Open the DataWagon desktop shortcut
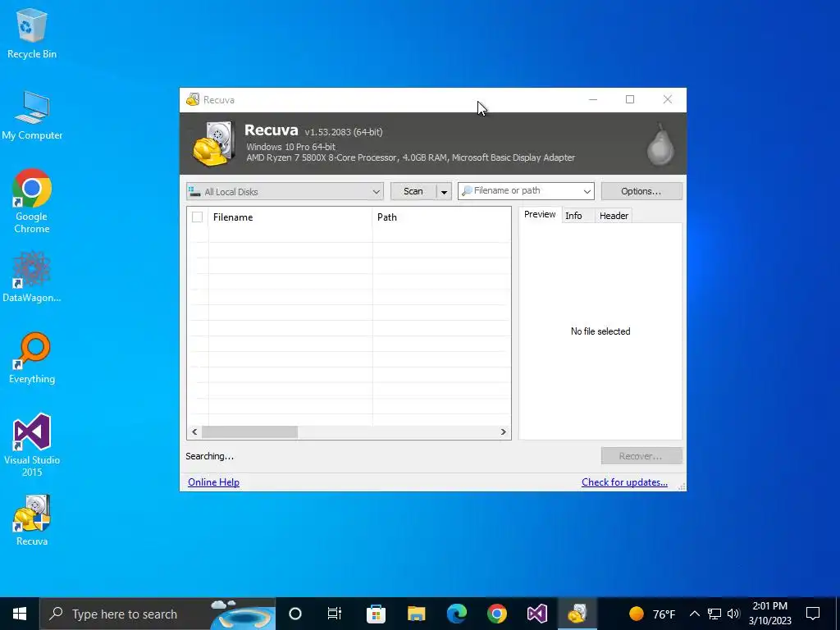Image resolution: width=840 pixels, height=630 pixels. pyautogui.click(x=32, y=277)
